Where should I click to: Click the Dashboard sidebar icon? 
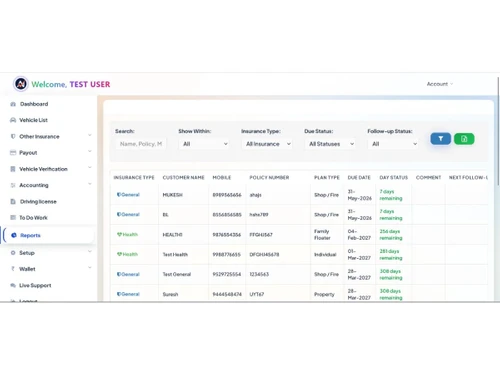pyautogui.click(x=13, y=104)
